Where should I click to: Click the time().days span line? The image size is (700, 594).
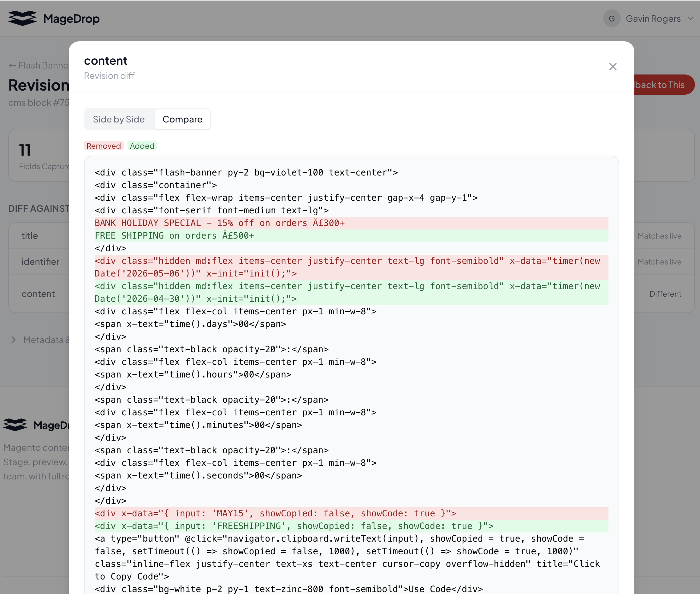(190, 324)
